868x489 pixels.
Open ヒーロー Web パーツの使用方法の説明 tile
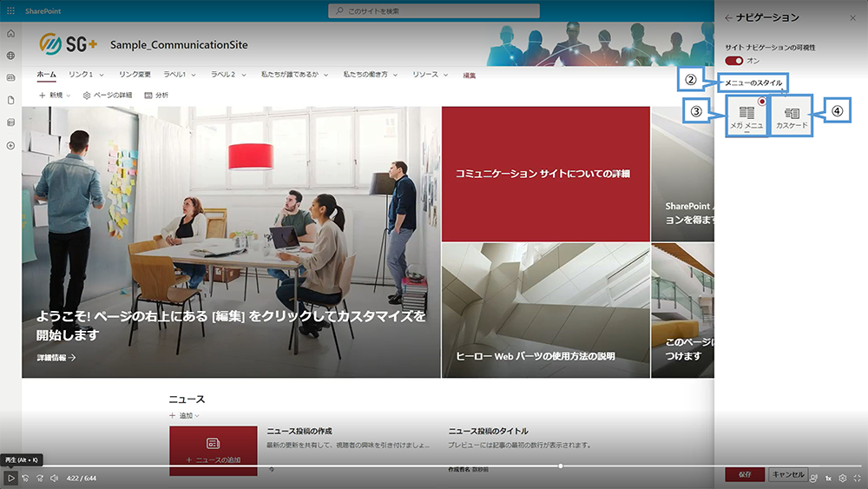546,310
